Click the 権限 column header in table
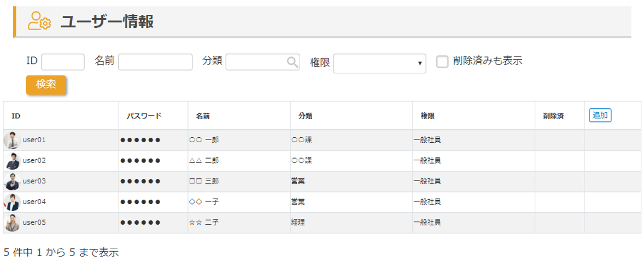Image resolution: width=644 pixels, height=262 pixels. (428, 116)
